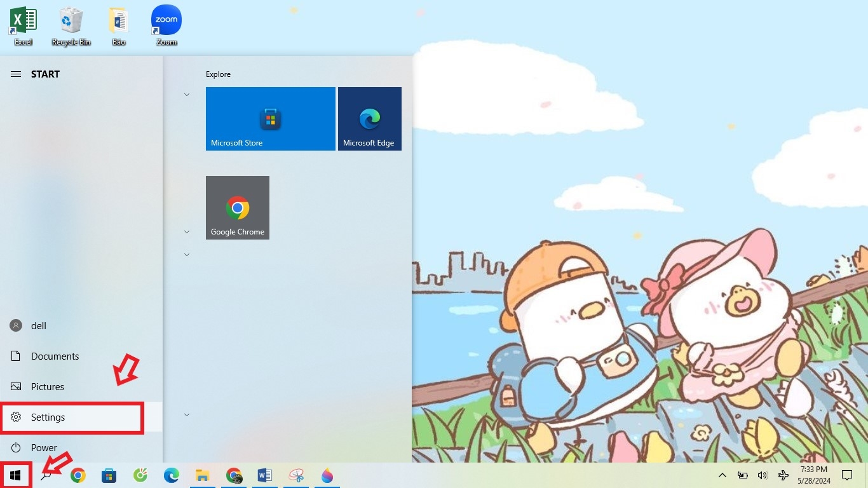
Task: Open the clock showing 7:33 PM
Action: click(x=813, y=475)
